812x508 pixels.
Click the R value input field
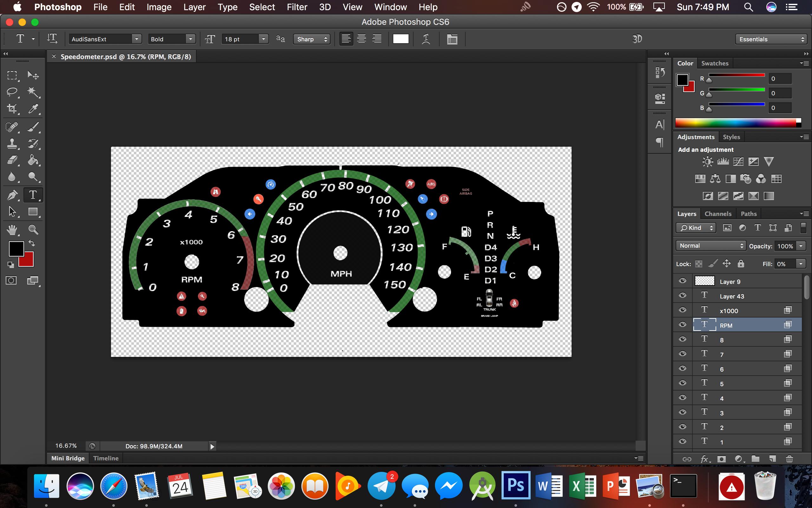(x=780, y=79)
